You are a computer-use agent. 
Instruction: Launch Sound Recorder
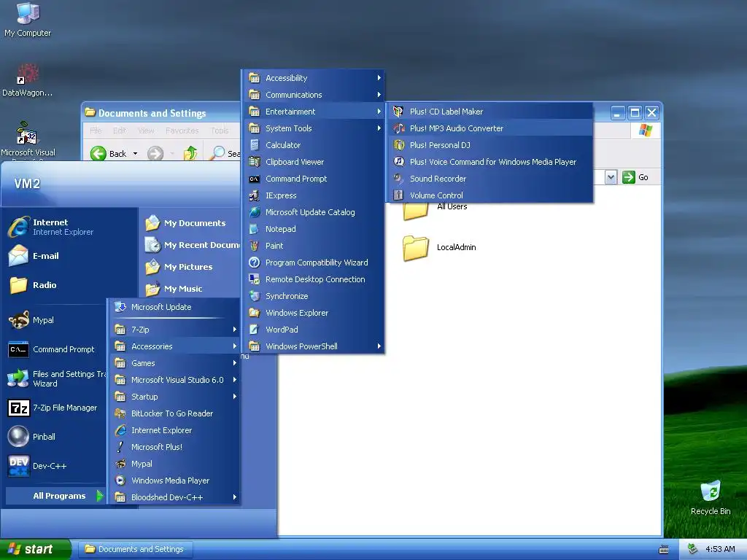point(489,179)
